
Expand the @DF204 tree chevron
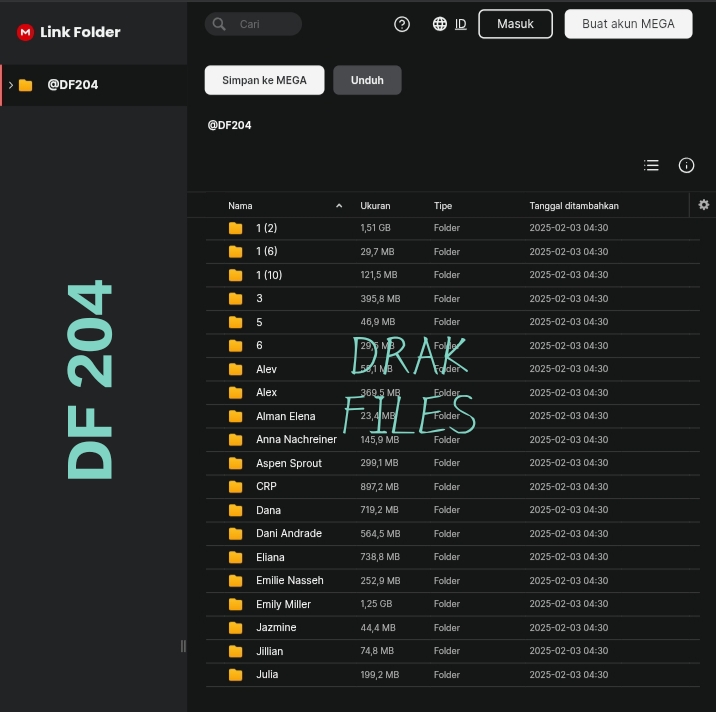tap(11, 85)
